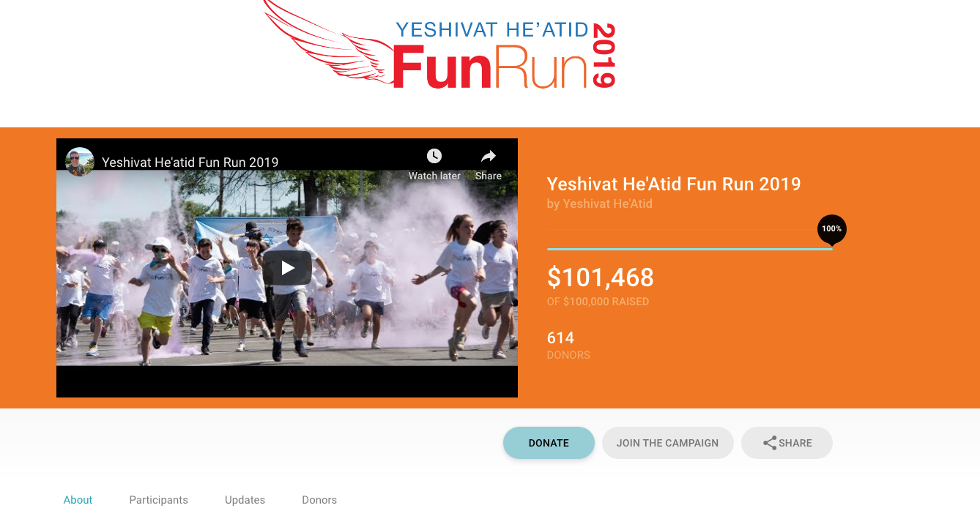The image size is (980, 519).
Task: Click the running kids video thumbnail
Action: point(287,268)
